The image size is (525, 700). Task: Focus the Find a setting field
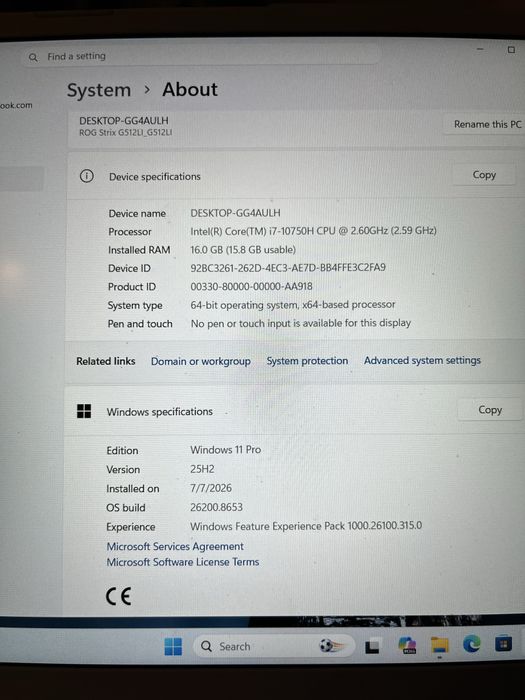[x=201, y=56]
